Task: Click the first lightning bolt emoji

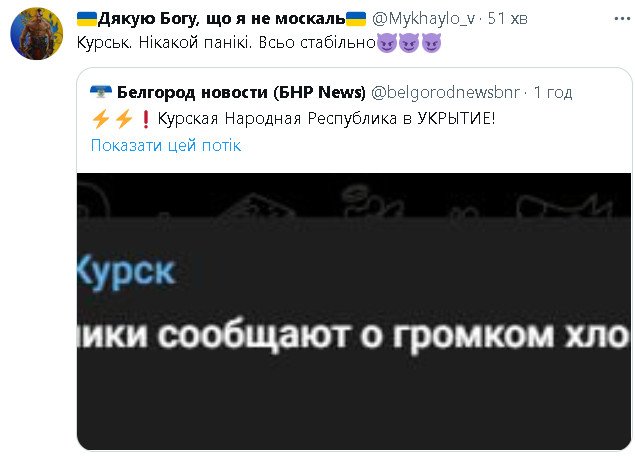Action: tap(100, 119)
